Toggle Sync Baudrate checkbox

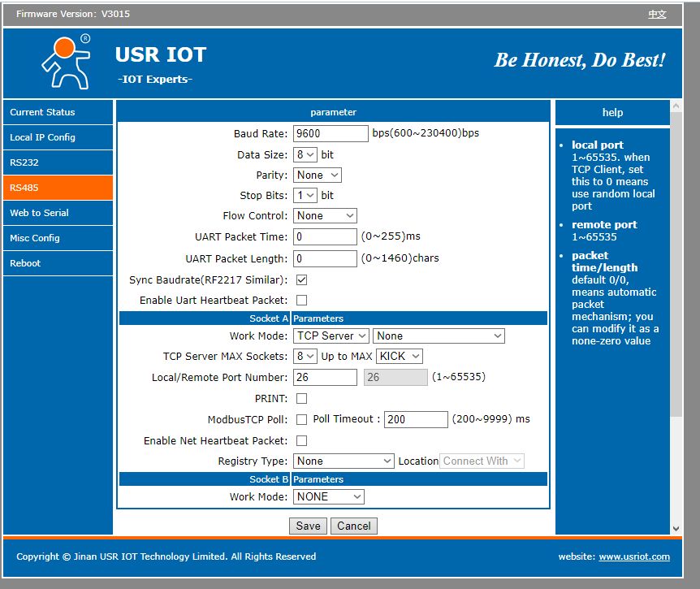(x=302, y=280)
